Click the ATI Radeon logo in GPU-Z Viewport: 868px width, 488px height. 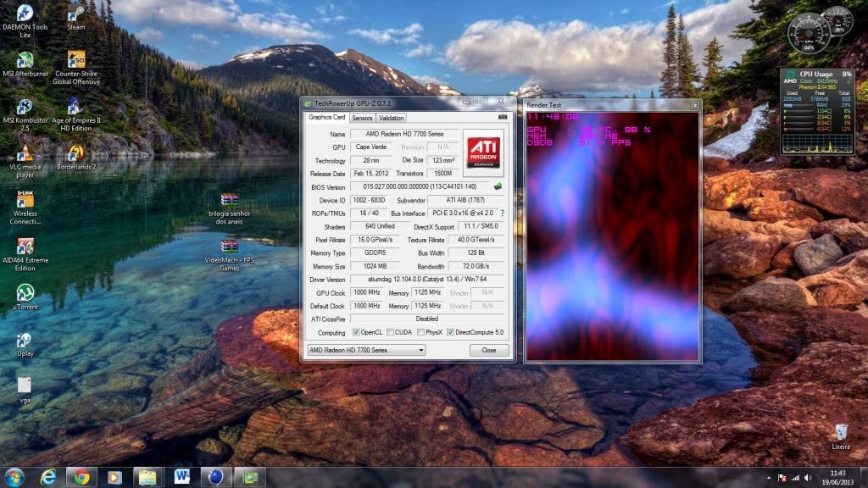point(483,152)
